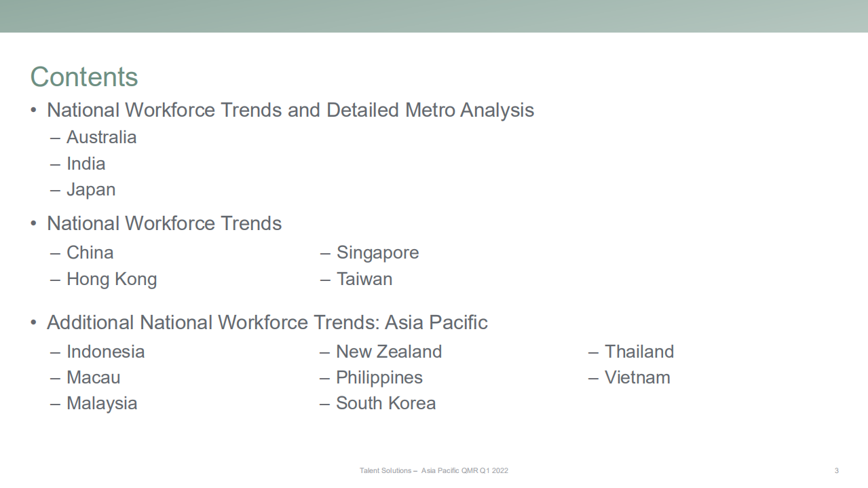Click the Macau entry

click(93, 377)
